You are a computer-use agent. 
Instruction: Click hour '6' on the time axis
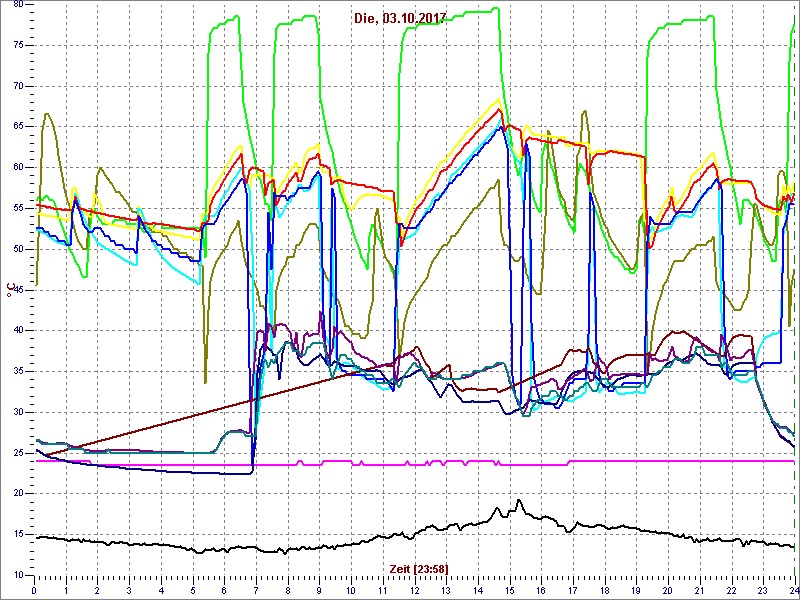tap(224, 589)
